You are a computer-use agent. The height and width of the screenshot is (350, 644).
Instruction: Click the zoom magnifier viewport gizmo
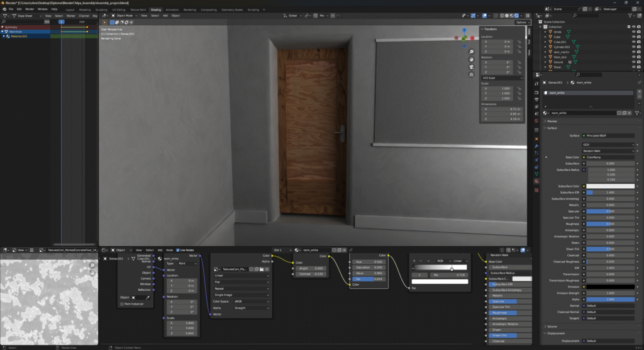(x=471, y=52)
